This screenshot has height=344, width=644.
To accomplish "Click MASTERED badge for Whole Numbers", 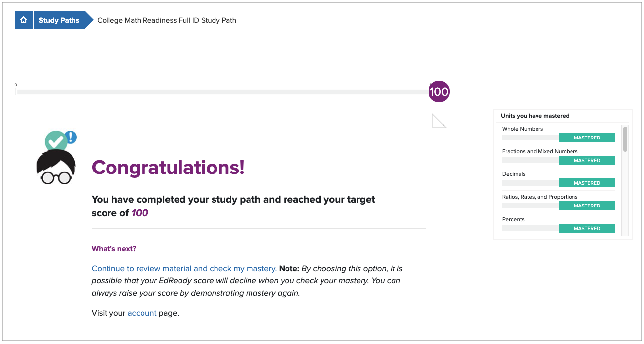I will (587, 138).
